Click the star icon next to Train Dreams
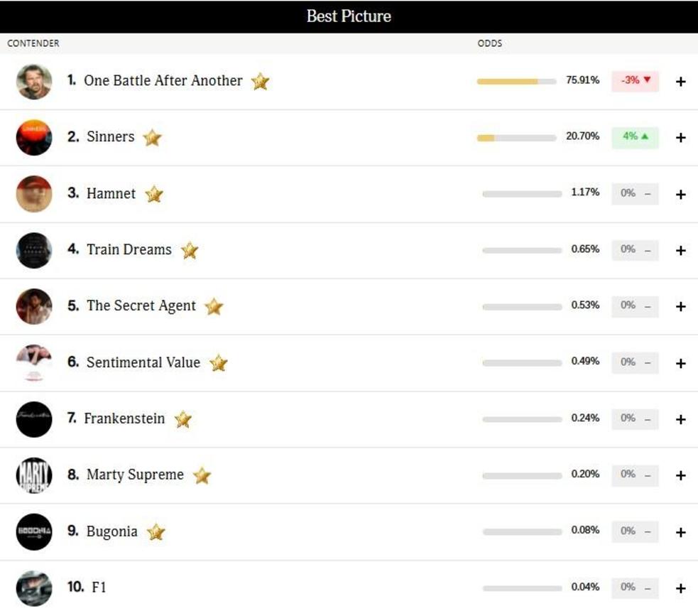The height and width of the screenshot is (616, 698). [x=189, y=250]
